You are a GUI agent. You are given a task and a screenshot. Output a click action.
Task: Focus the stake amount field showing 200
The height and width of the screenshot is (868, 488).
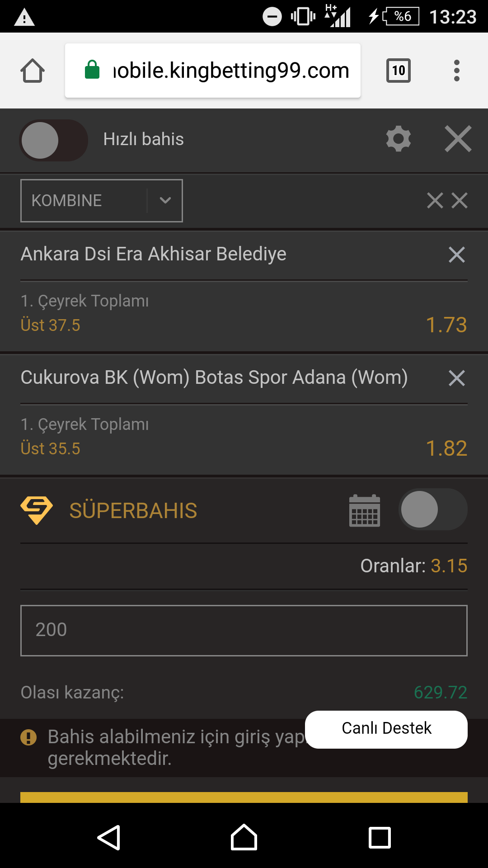pyautogui.click(x=244, y=631)
